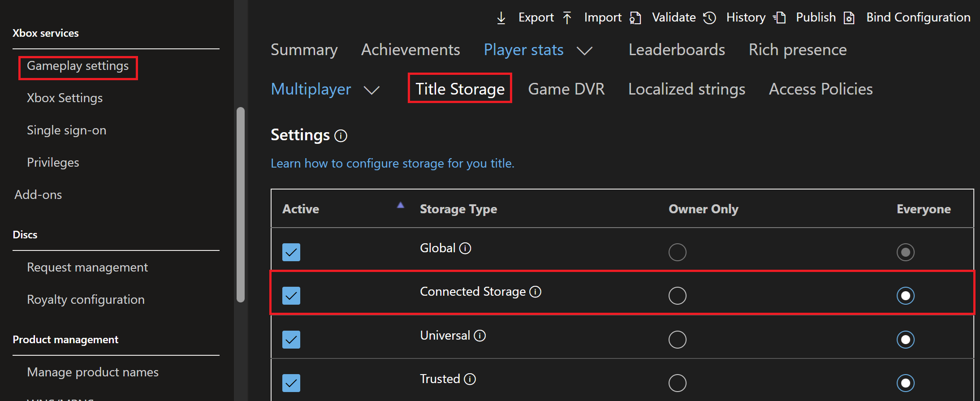The height and width of the screenshot is (401, 980).
Task: Click the Everyone column header
Action: [x=924, y=209]
